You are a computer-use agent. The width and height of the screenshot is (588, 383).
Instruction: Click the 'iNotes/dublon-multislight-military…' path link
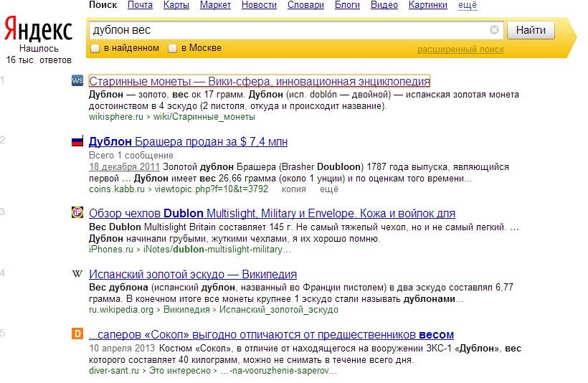(x=217, y=250)
